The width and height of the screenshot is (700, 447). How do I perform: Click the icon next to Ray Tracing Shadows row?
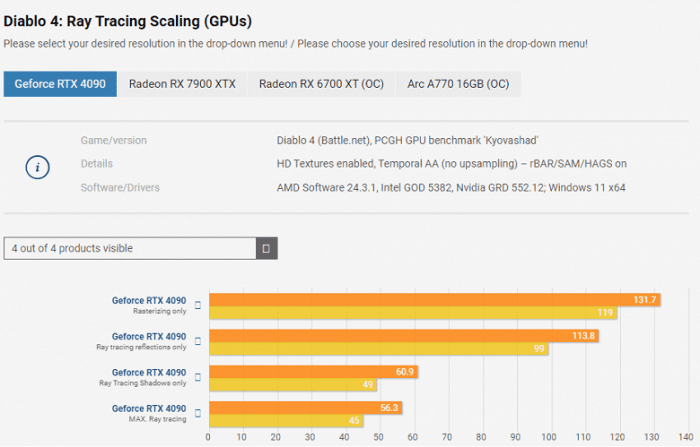pos(198,377)
